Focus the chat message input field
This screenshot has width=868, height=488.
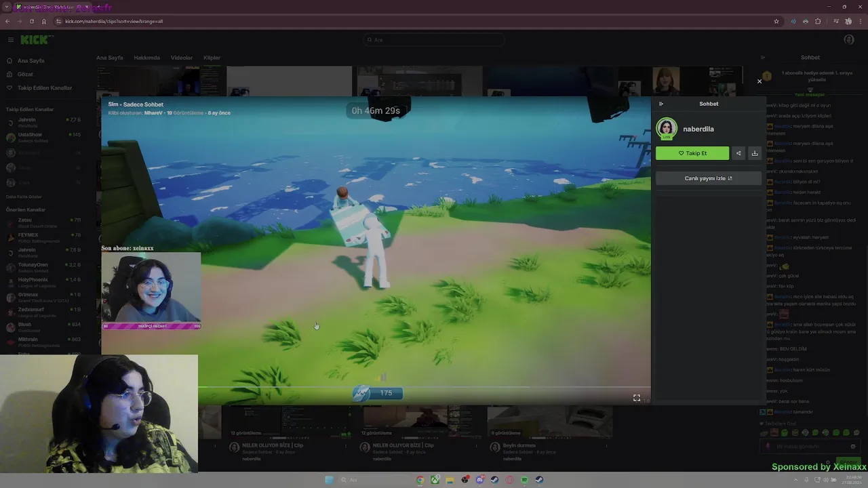point(810,447)
